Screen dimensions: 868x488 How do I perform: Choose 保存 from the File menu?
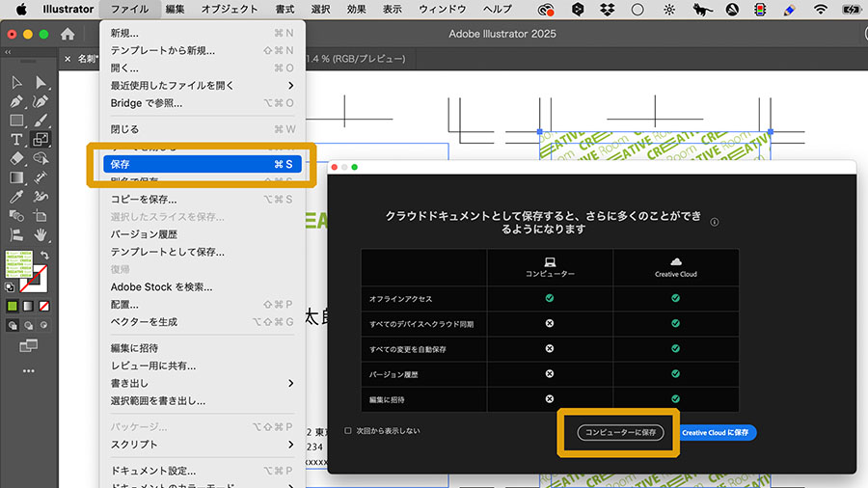203,164
